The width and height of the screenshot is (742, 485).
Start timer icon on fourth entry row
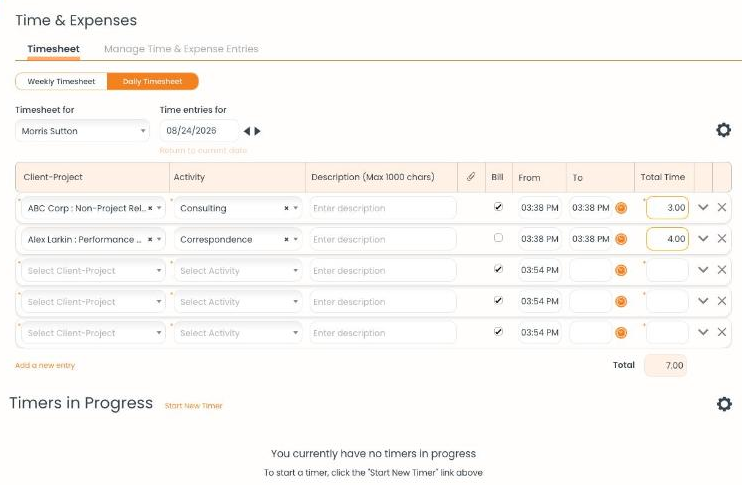pos(621,301)
